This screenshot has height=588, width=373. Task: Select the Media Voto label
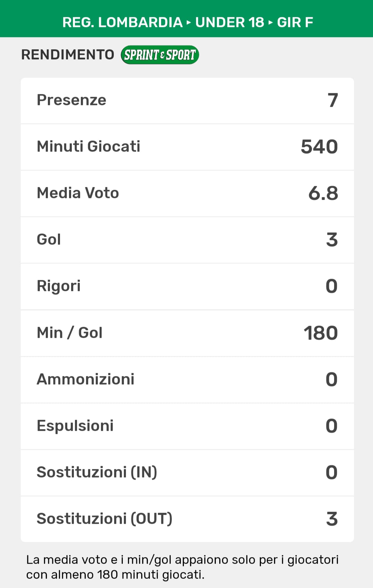pos(78,193)
